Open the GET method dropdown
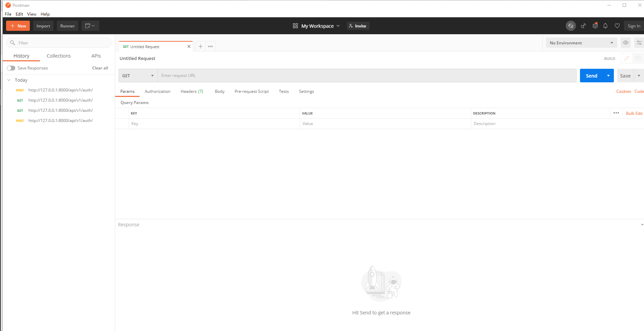 [138, 76]
